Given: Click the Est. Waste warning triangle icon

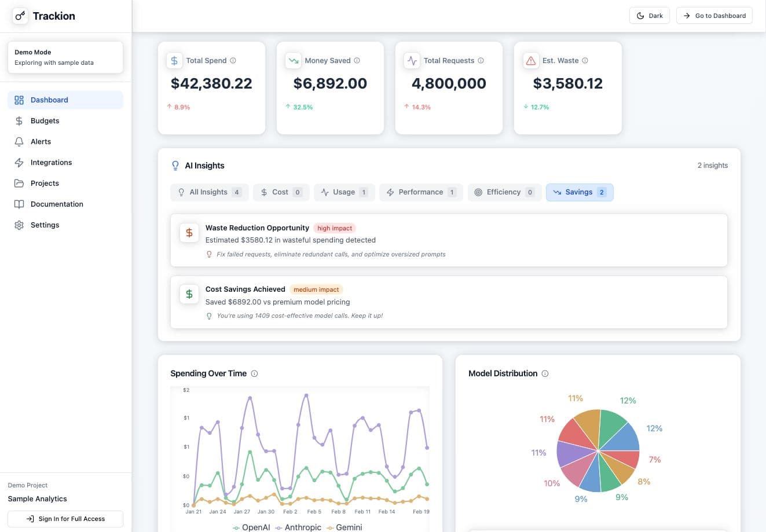Looking at the screenshot, I should tap(531, 60).
